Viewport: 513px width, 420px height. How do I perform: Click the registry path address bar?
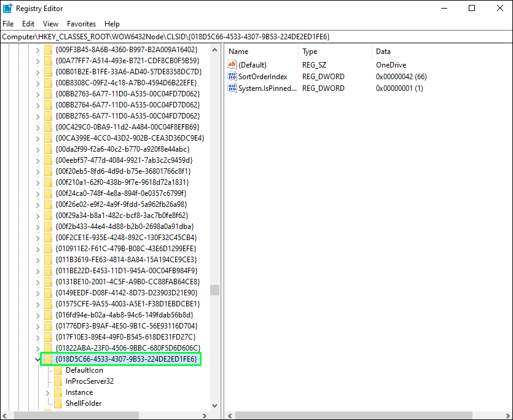257,37
